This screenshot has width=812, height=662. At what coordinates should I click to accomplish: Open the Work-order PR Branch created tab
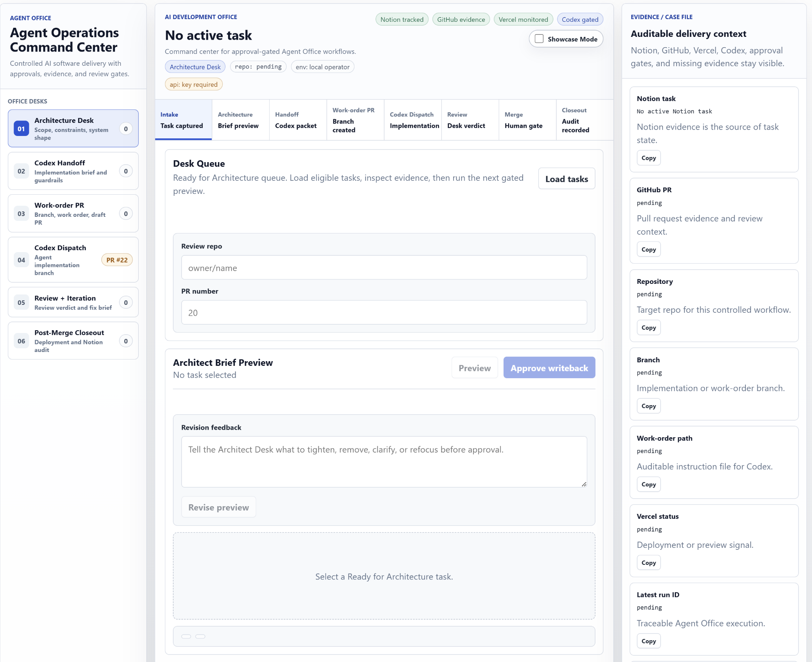click(355, 120)
